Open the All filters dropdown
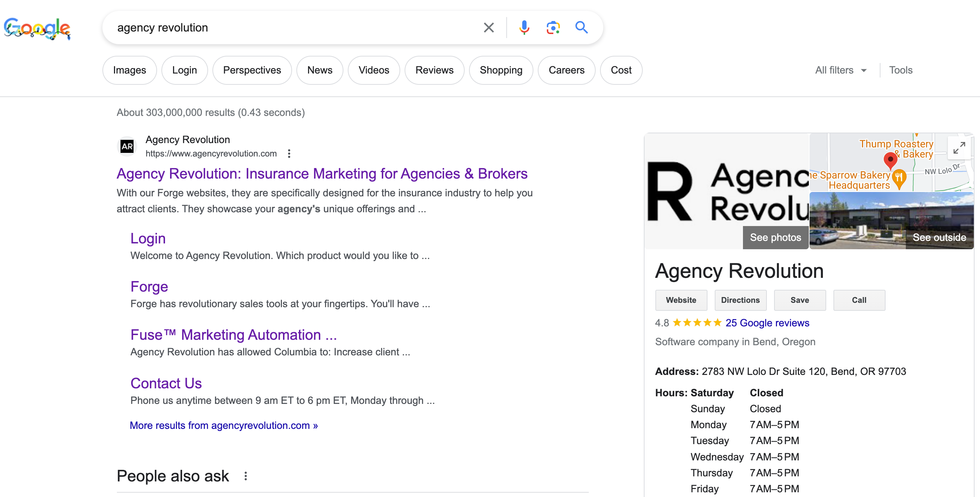The width and height of the screenshot is (980, 497). coord(840,70)
